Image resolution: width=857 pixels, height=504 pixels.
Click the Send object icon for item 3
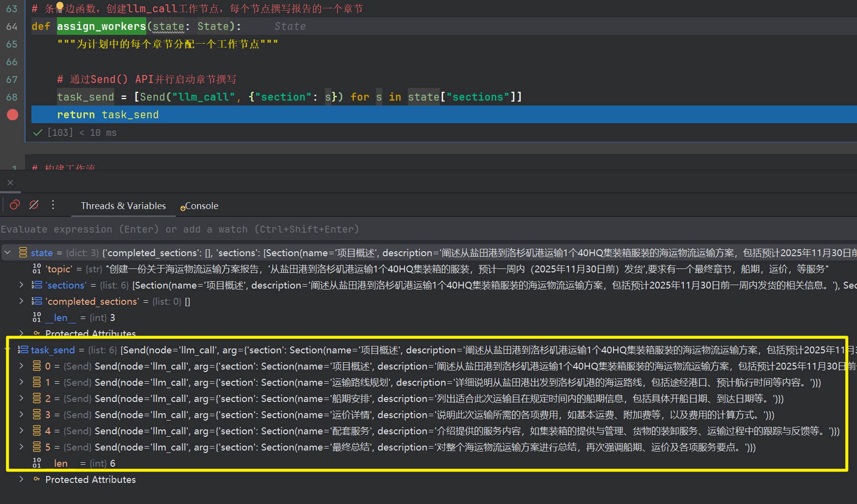pyautogui.click(x=37, y=415)
